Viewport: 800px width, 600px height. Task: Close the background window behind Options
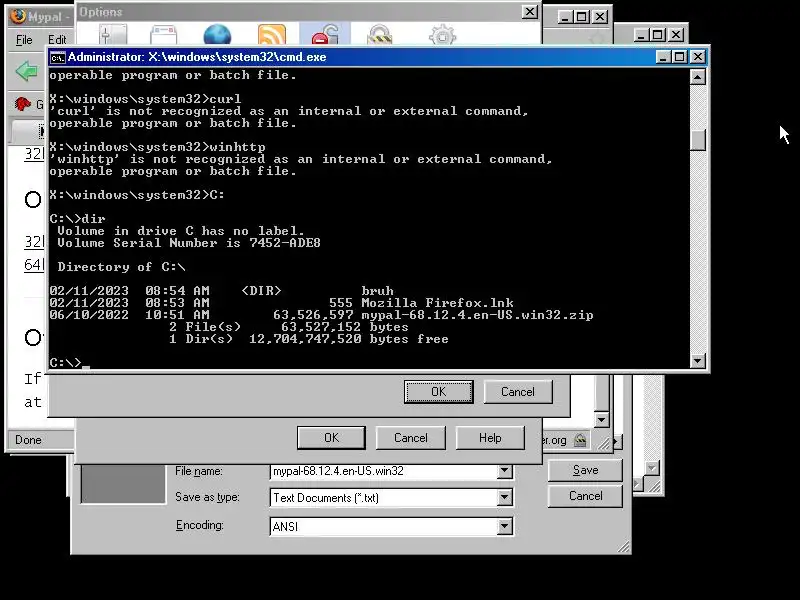pos(601,17)
